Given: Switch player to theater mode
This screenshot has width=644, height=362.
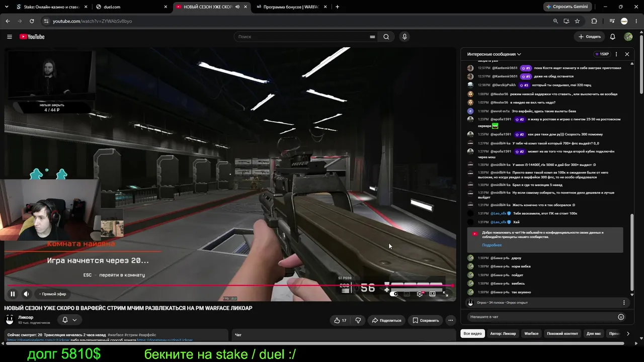Looking at the screenshot, I should point(432,294).
